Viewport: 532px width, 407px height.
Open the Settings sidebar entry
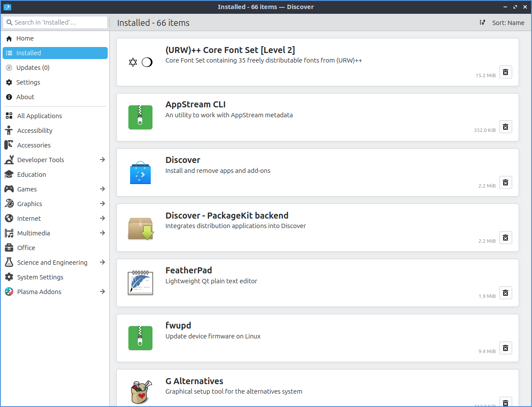tap(28, 82)
